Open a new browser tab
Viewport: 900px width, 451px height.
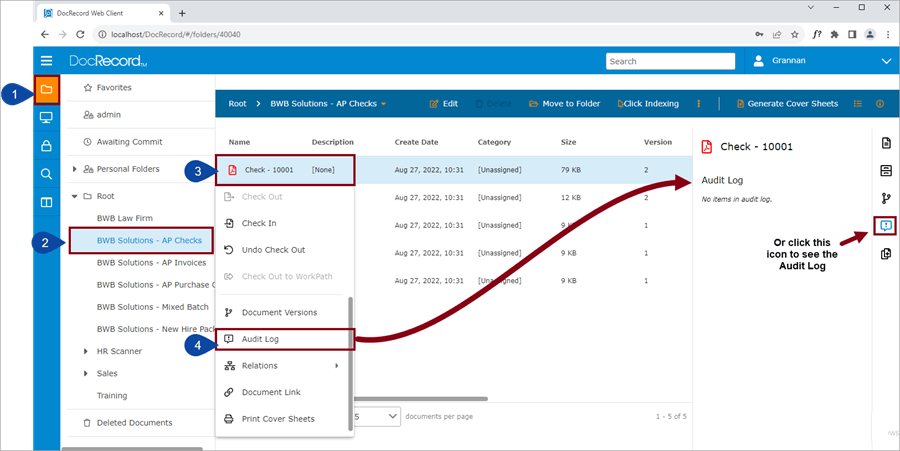(x=182, y=13)
